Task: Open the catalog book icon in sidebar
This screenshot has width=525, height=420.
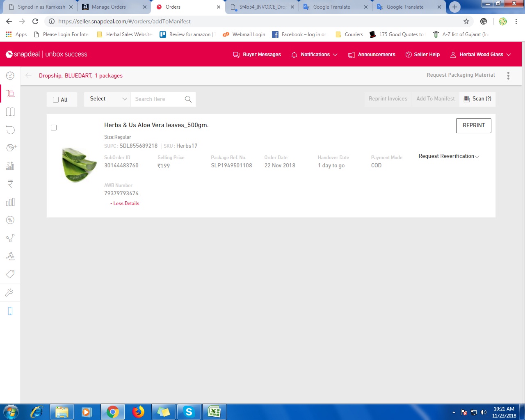Action: pyautogui.click(x=10, y=112)
